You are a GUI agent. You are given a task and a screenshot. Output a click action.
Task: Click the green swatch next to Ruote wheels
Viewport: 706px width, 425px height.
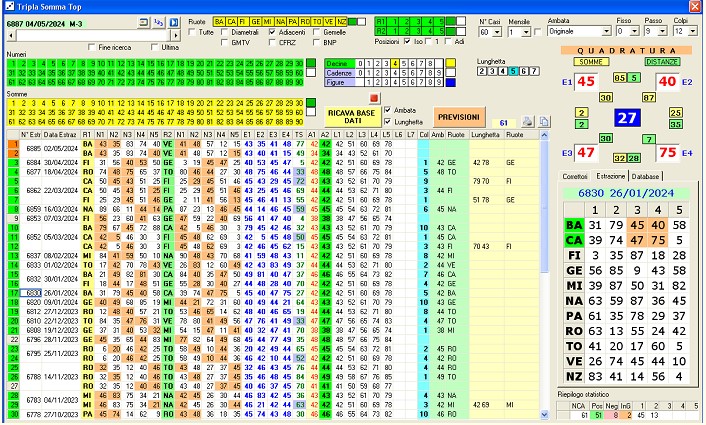coord(353,22)
